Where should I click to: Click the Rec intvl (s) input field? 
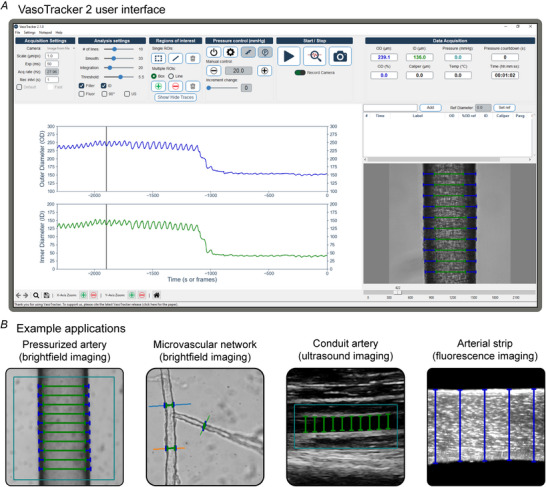(52, 80)
